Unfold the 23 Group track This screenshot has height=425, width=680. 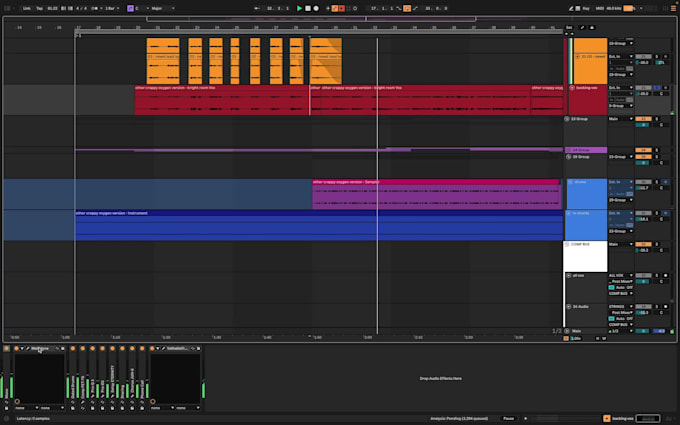pos(567,119)
